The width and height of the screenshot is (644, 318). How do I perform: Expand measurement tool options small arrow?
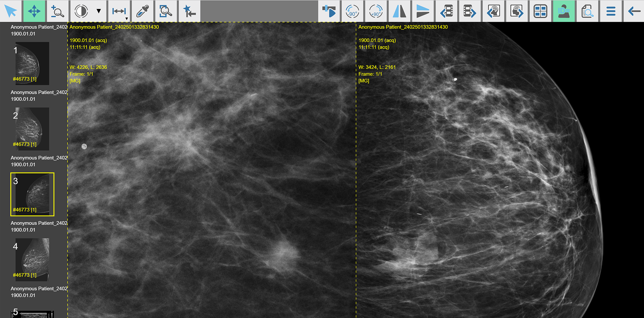point(127,19)
